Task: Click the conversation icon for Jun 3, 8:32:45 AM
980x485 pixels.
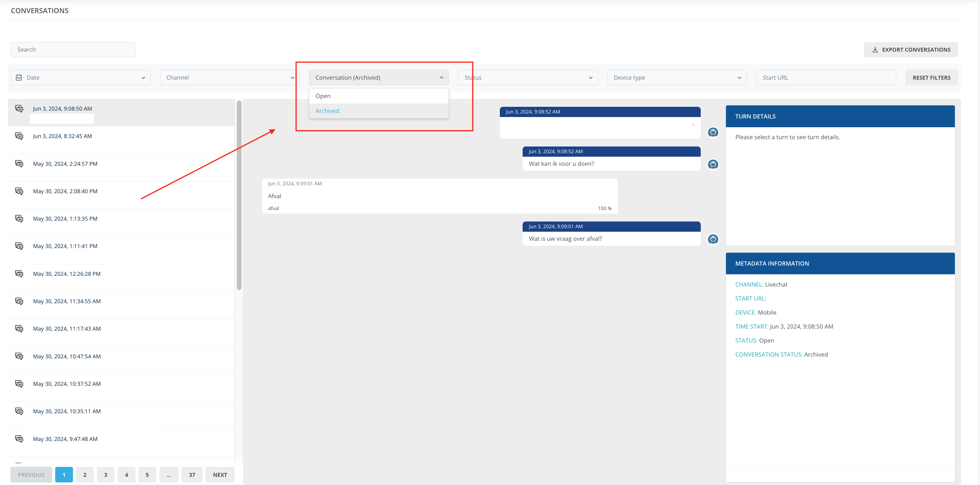Action: click(19, 136)
